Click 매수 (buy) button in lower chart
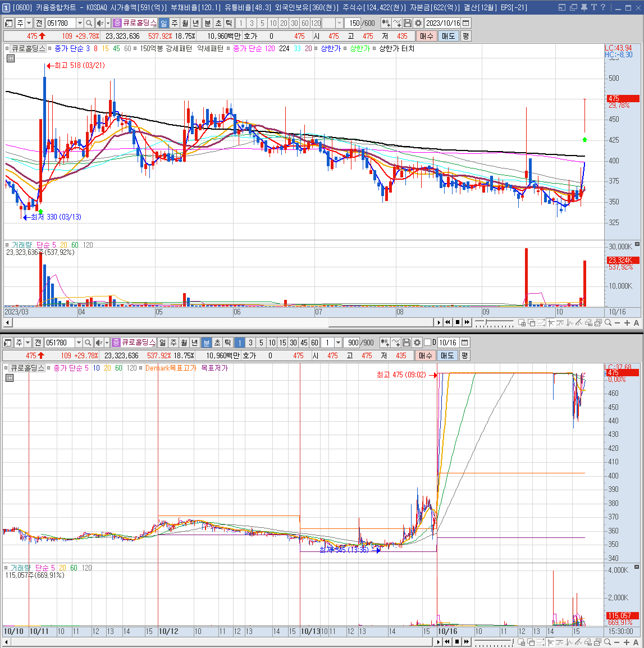The height and width of the screenshot is (648, 644). pos(426,355)
